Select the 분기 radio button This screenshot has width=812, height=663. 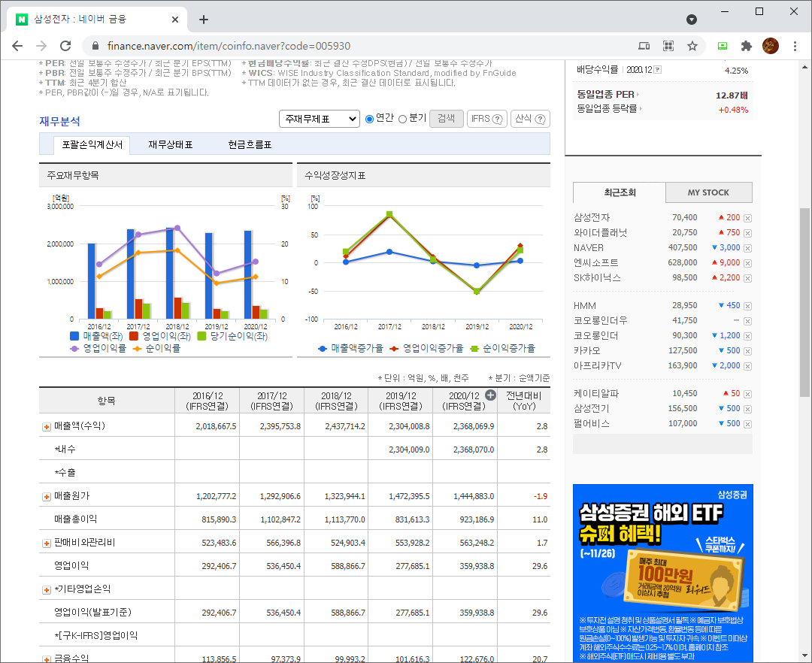click(x=402, y=119)
